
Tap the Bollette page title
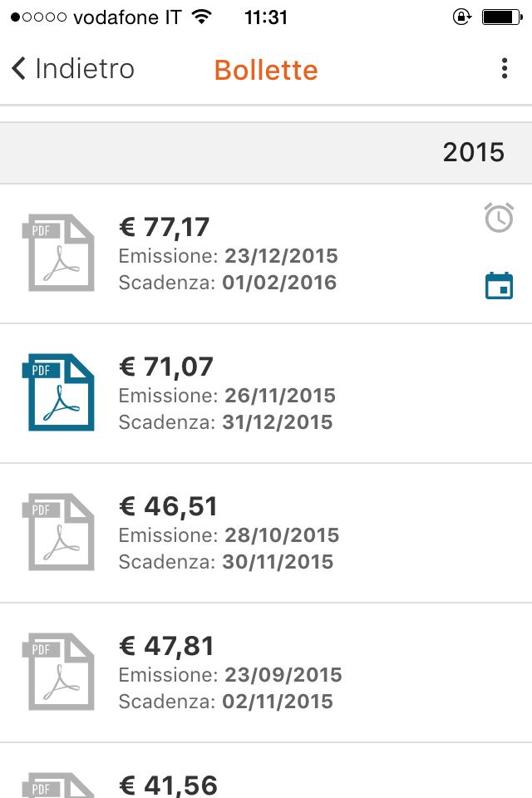(x=266, y=70)
